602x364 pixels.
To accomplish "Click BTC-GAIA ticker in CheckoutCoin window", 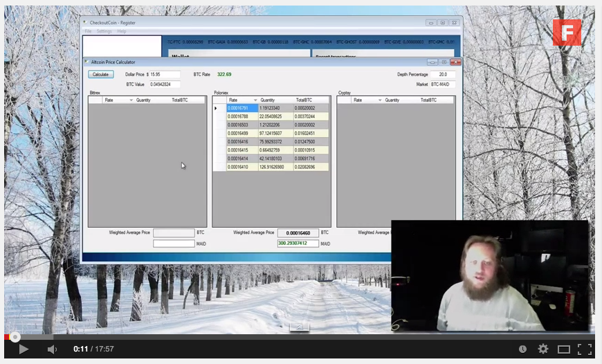I will (228, 42).
